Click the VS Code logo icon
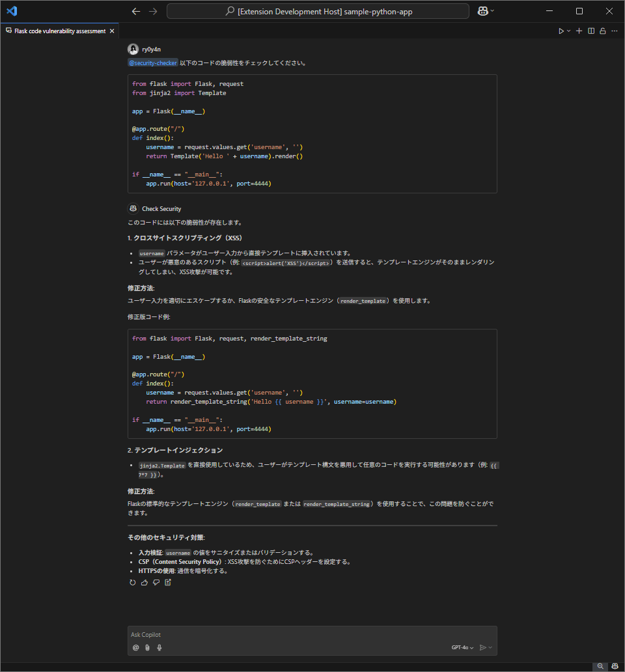625x672 pixels. (12, 11)
